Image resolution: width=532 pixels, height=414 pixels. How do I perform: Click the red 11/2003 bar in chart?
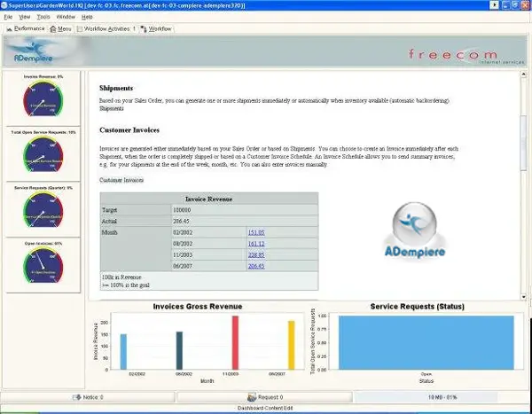235,343
